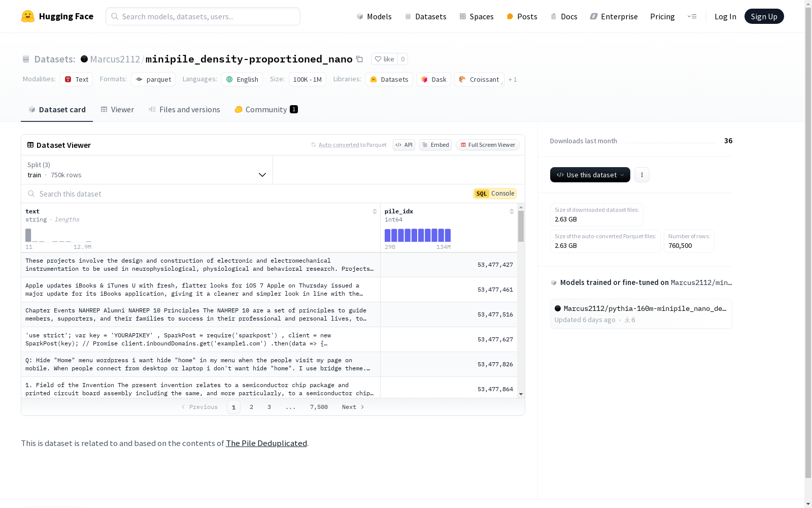Open the Marcus2112 user link in title
Viewport: 812px width, 508px height.
115,59
